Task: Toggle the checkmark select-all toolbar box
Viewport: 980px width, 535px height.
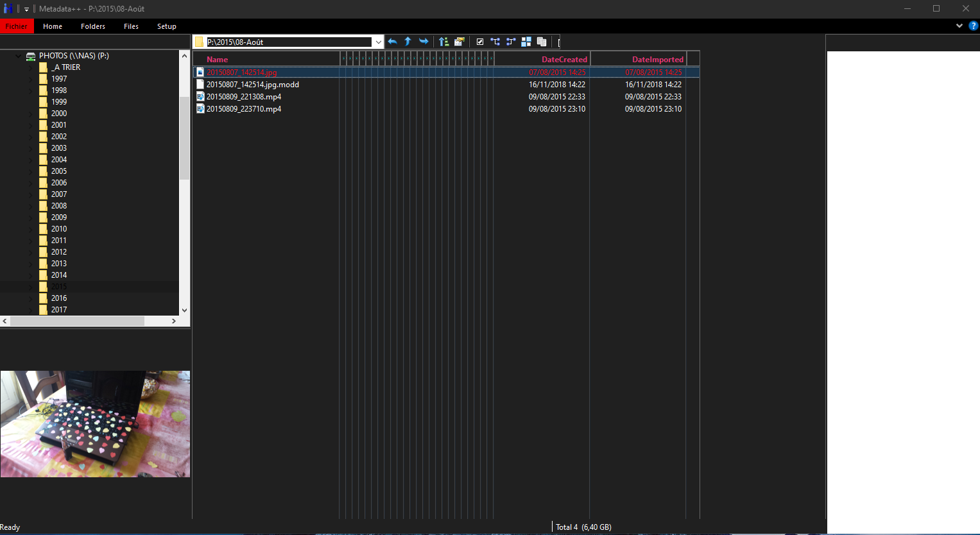Action: [479, 42]
